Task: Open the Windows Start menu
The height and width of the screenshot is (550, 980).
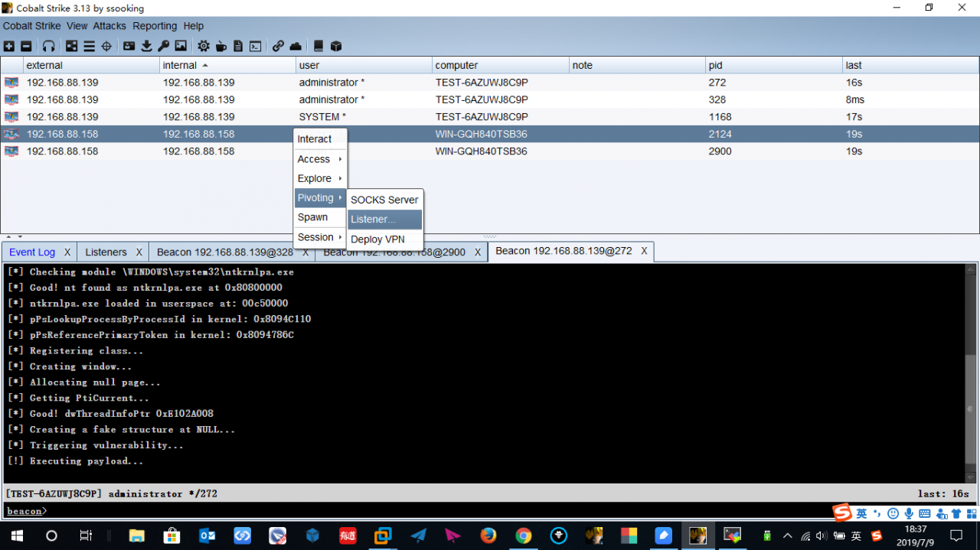Action: [x=17, y=535]
